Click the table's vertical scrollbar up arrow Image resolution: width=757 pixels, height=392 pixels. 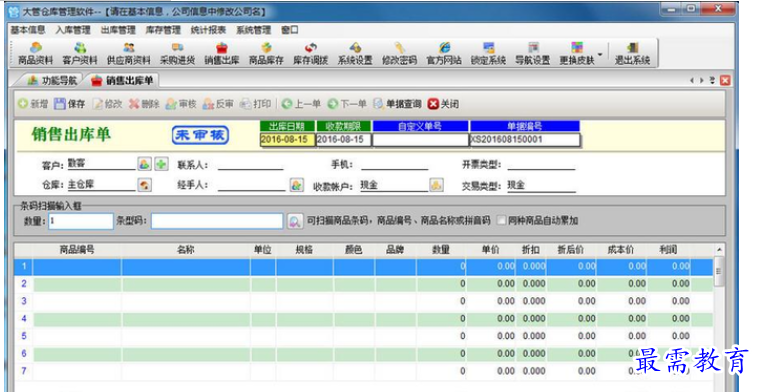click(x=719, y=250)
